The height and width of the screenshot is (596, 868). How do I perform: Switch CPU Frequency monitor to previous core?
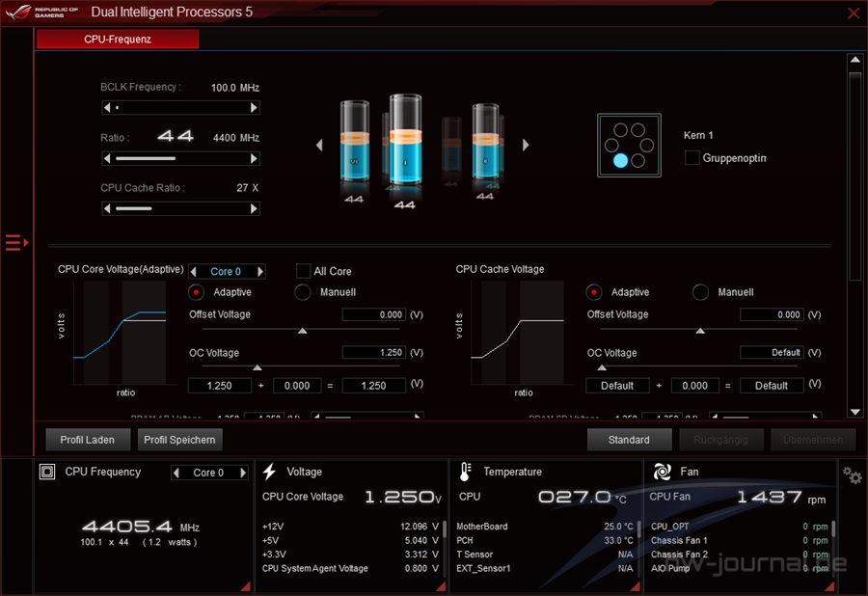point(176,473)
